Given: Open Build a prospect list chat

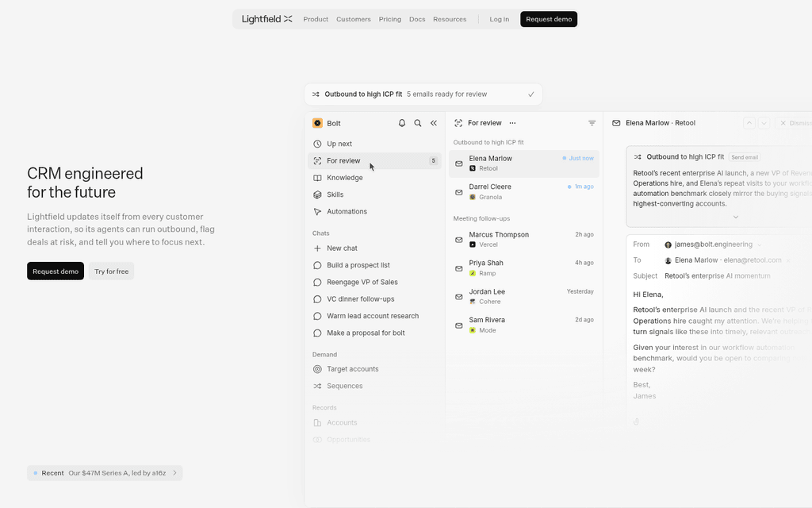Looking at the screenshot, I should [374, 265].
